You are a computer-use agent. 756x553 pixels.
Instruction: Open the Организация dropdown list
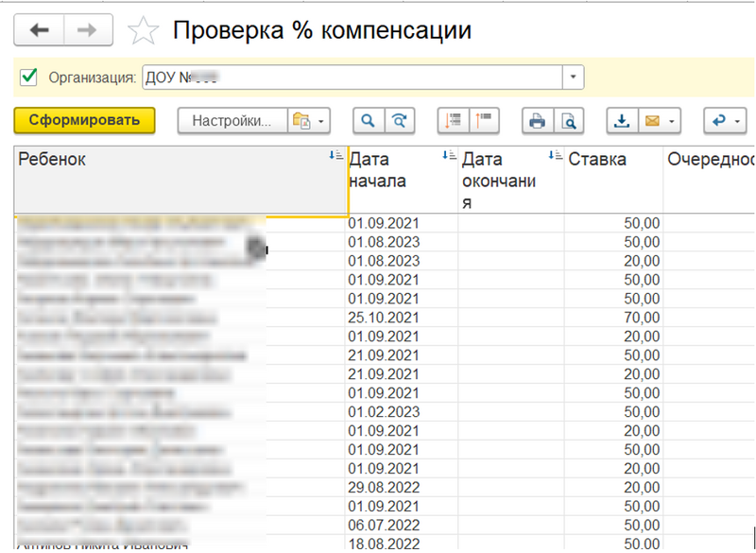pos(573,78)
